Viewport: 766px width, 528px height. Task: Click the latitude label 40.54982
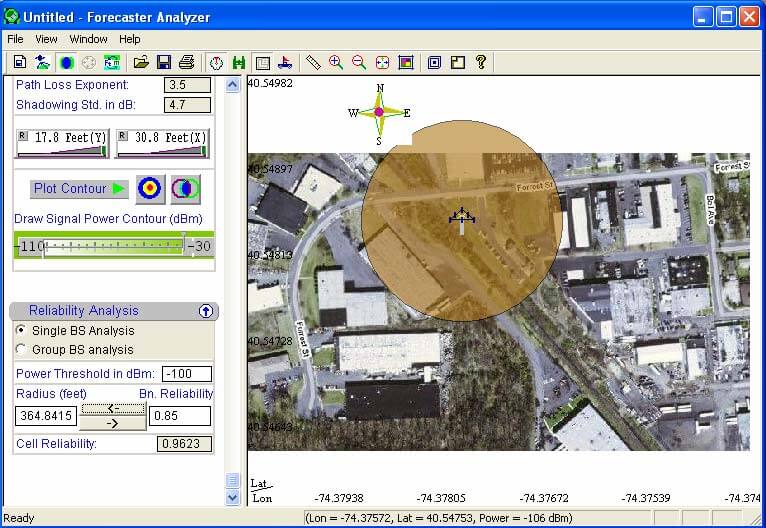(270, 84)
